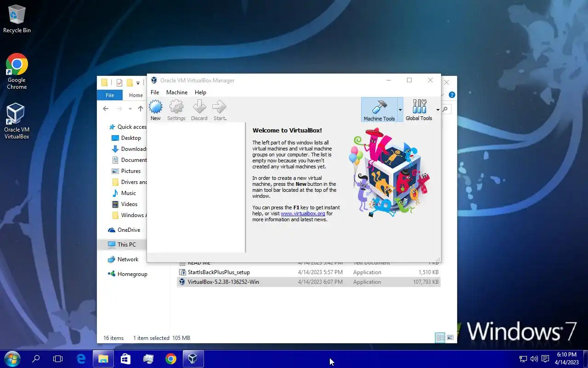The height and width of the screenshot is (368, 588).
Task: Click the Start arrow icon in VirtualBox
Action: coord(220,110)
